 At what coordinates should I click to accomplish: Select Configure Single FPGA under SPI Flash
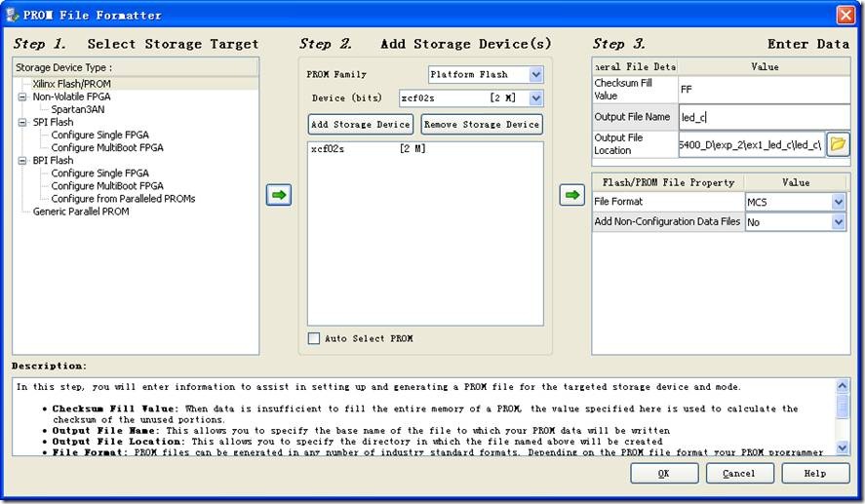[106, 136]
